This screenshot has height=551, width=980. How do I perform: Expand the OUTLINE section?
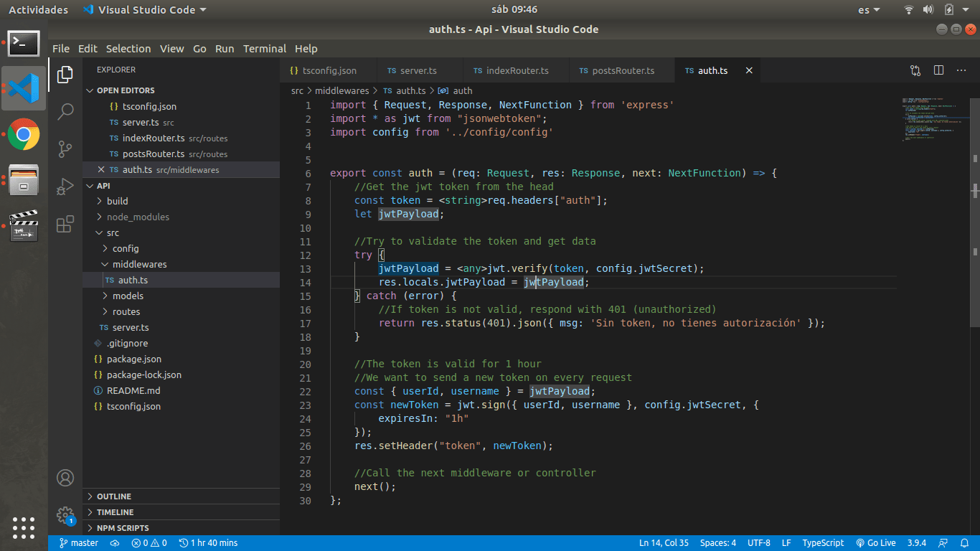(114, 496)
